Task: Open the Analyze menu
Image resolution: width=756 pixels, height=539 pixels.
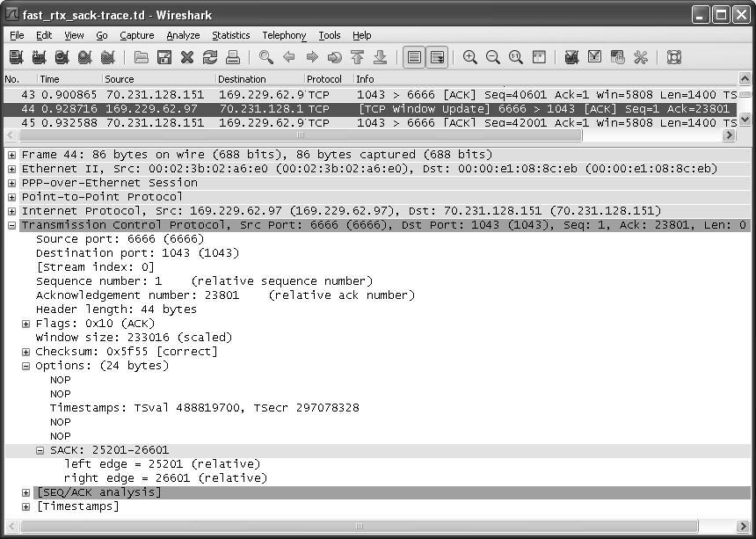Action: pyautogui.click(x=183, y=35)
